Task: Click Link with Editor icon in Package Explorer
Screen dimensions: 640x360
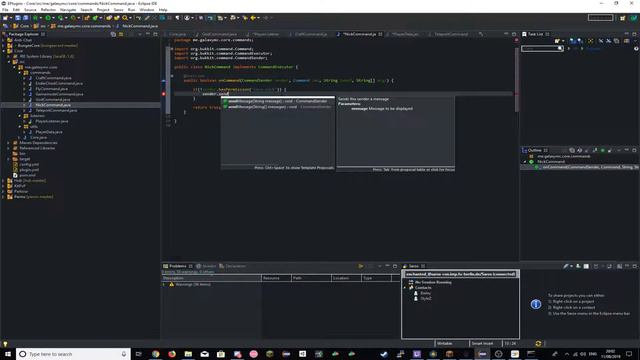Action: [121, 34]
